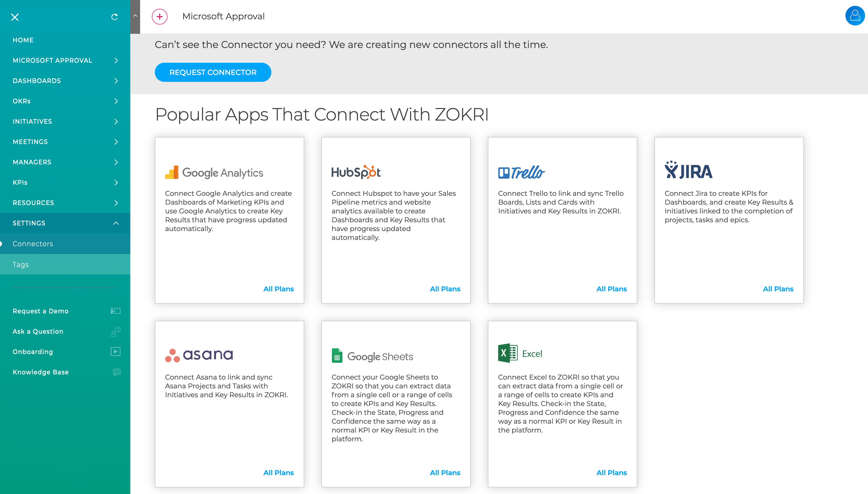Click All Plans on Google Analytics card

pos(278,289)
